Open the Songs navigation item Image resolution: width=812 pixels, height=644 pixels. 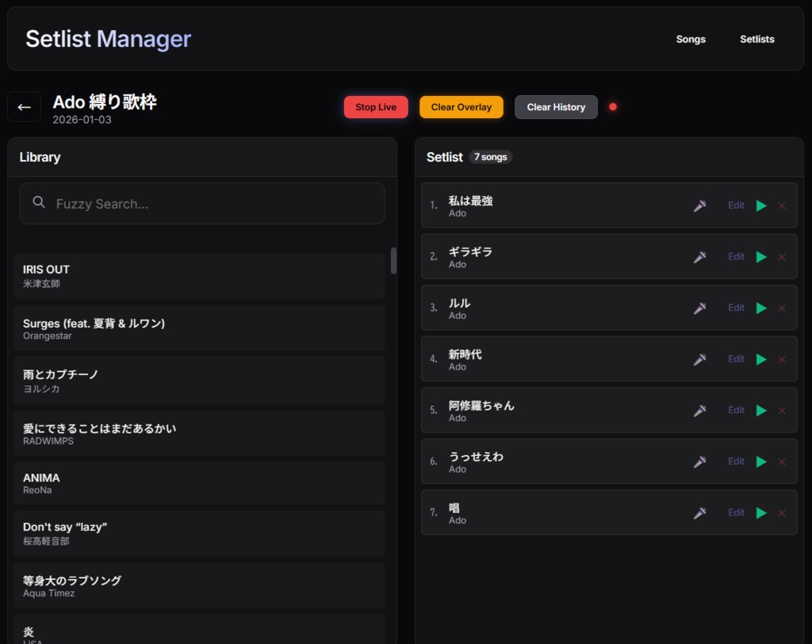tap(690, 39)
